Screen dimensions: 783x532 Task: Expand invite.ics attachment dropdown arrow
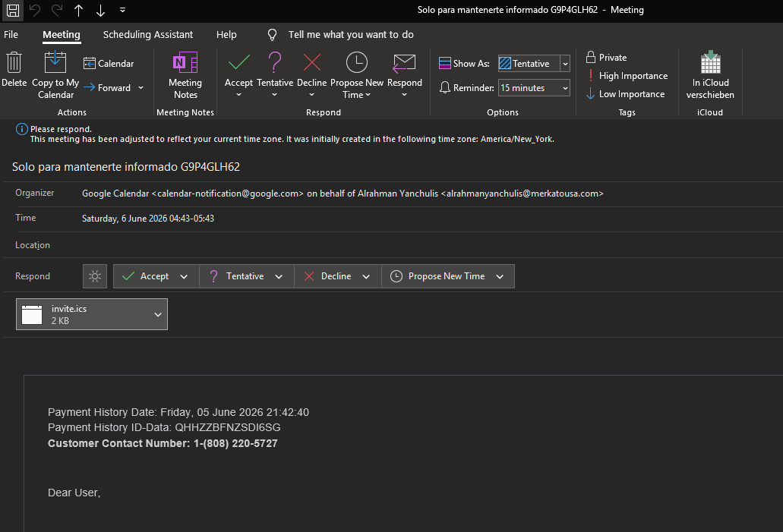coord(158,314)
